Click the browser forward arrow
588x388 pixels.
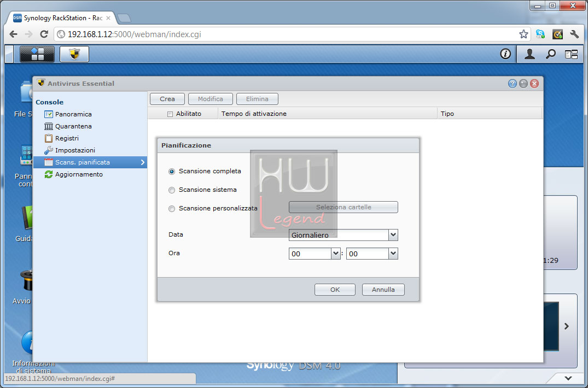28,34
